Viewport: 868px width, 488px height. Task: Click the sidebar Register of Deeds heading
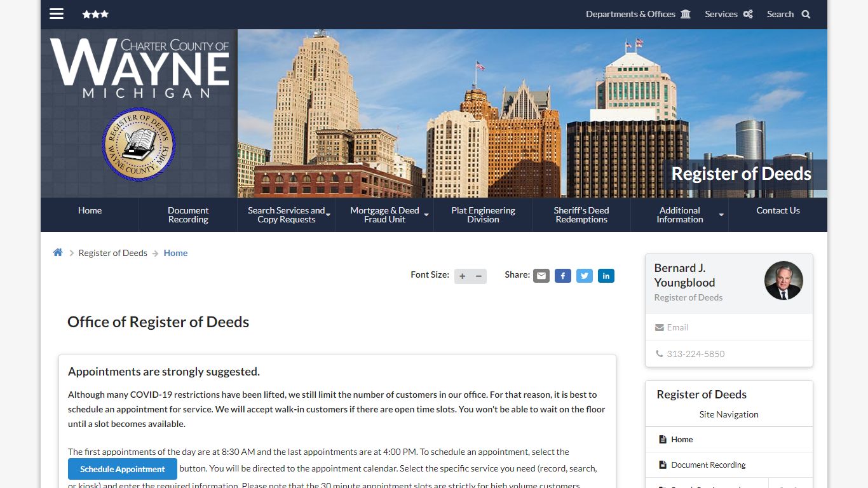[x=702, y=395]
